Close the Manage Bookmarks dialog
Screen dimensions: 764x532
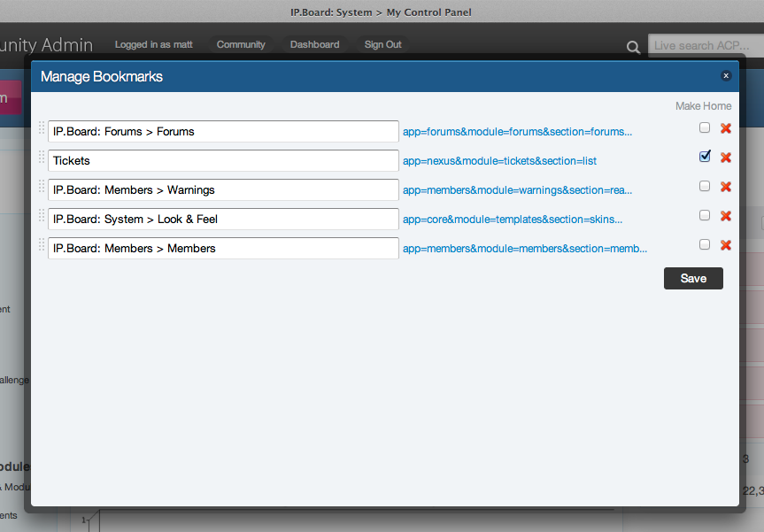726,75
